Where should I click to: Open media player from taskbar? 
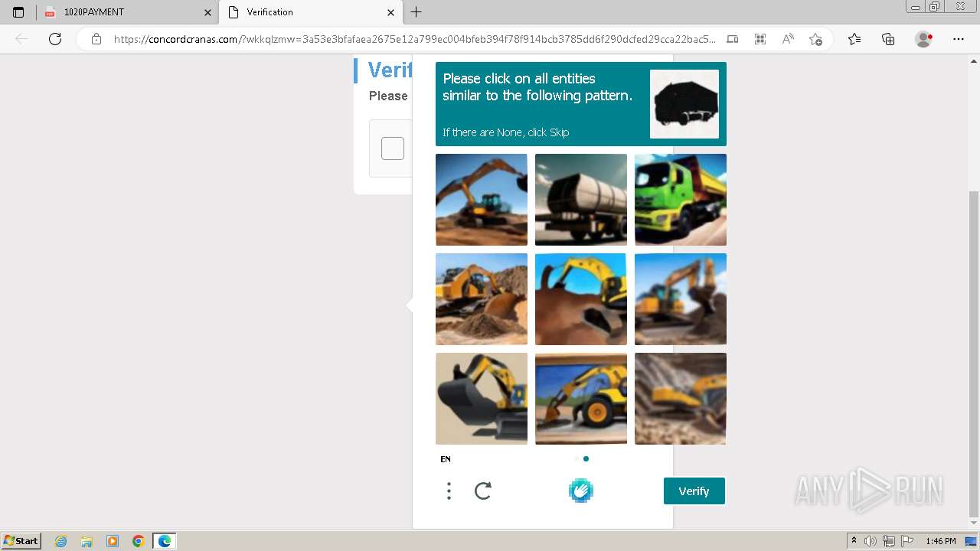113,541
